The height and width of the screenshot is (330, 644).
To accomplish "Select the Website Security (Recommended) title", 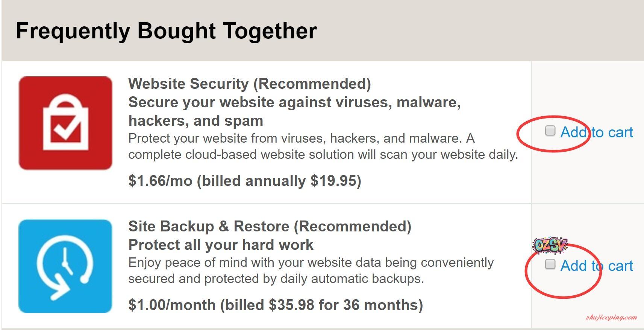I will tap(249, 84).
